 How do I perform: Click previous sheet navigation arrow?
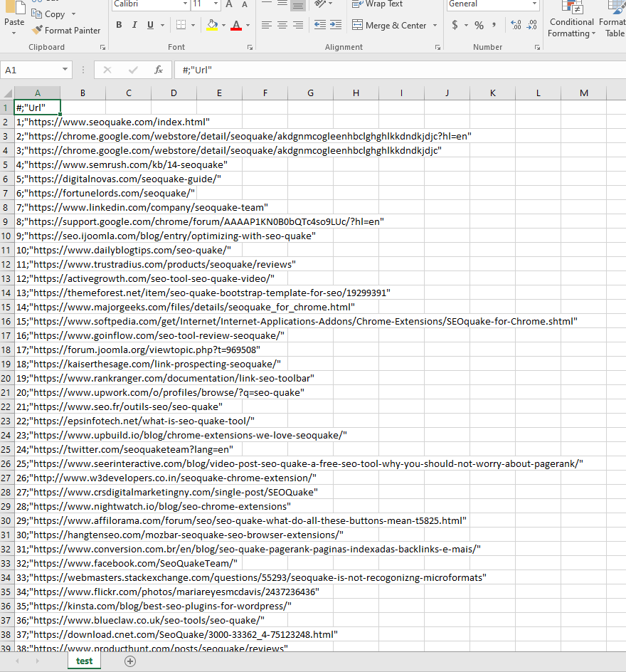[x=18, y=661]
